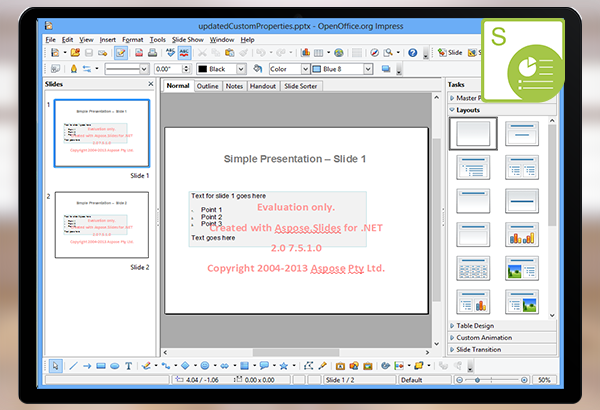Screen dimensions: 600x410
Task: Toggle AutoSpellcheck red ABC icon
Action: pyautogui.click(x=184, y=53)
